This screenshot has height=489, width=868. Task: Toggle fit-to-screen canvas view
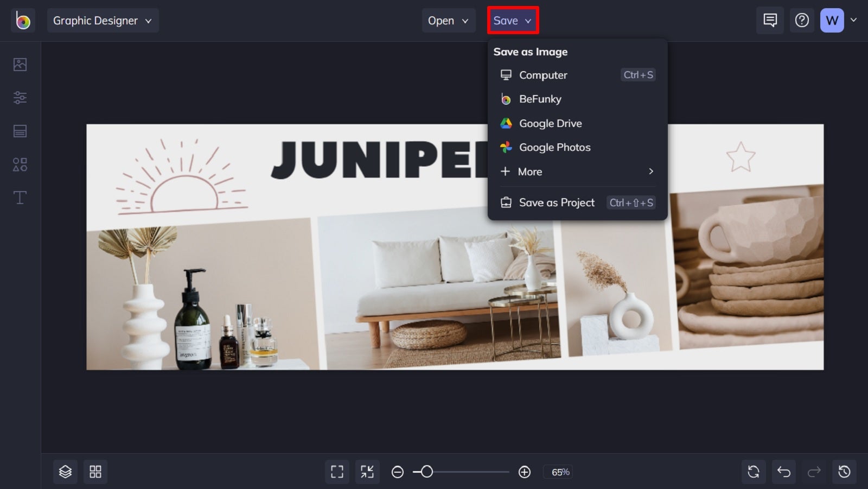(x=367, y=472)
